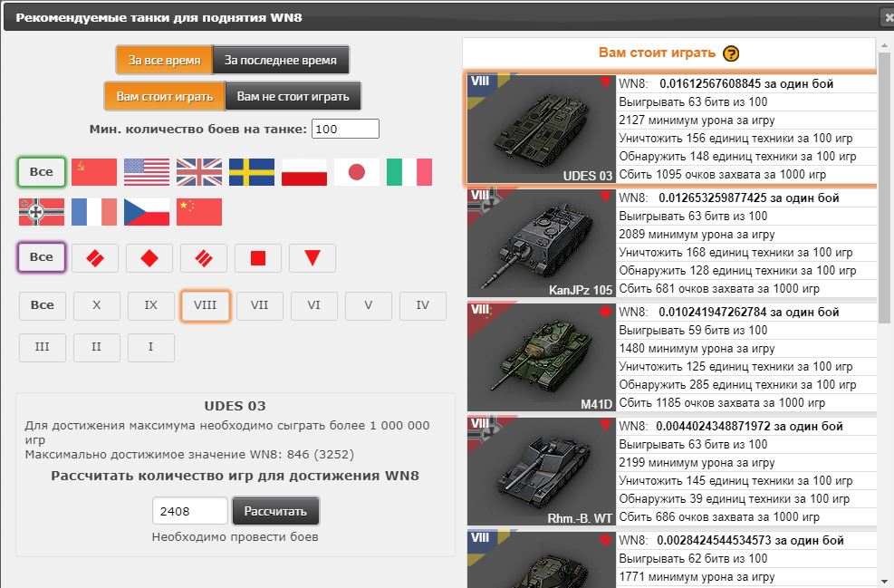Image resolution: width=894 pixels, height=588 pixels.
Task: Select the Sweden flag filter
Action: pos(252,172)
